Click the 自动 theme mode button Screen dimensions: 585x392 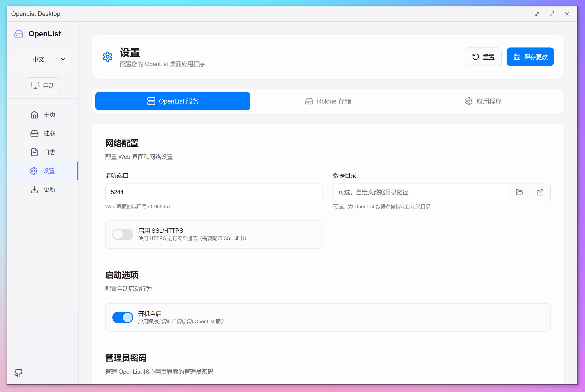click(x=43, y=85)
